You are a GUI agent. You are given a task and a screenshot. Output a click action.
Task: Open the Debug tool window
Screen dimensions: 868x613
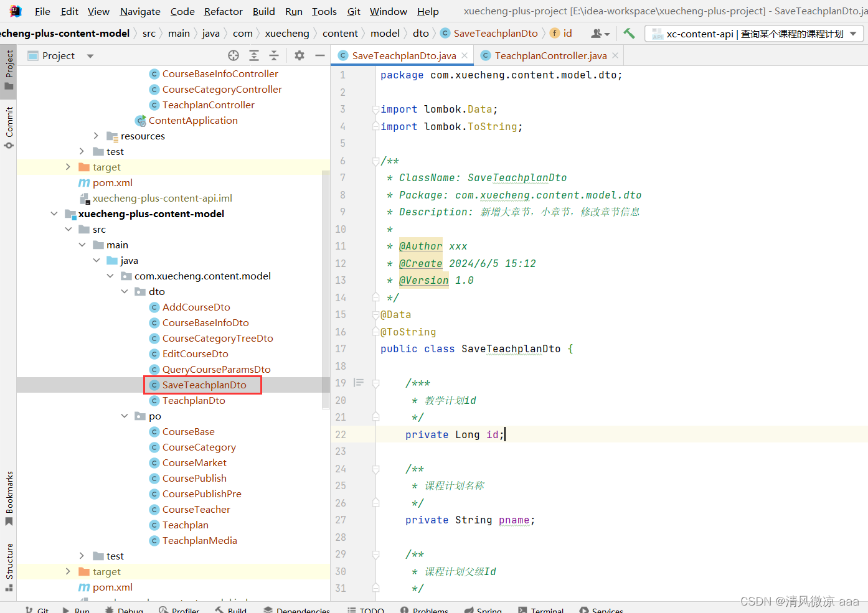pyautogui.click(x=124, y=611)
